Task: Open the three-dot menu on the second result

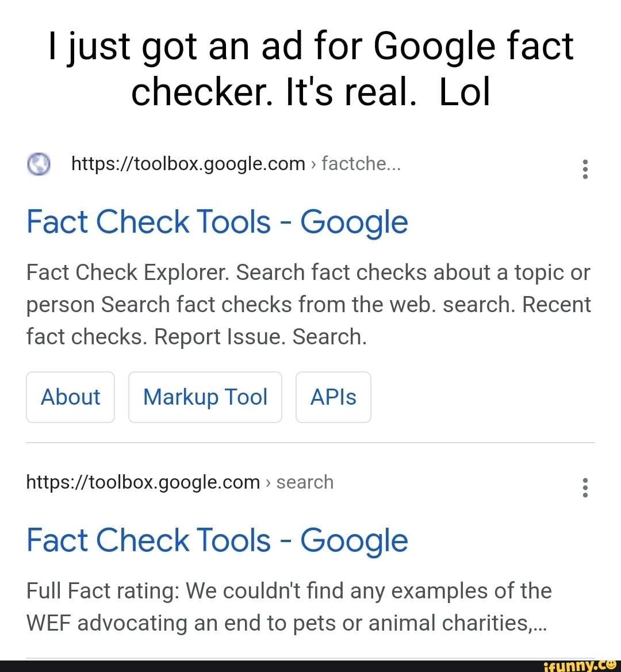Action: point(585,487)
